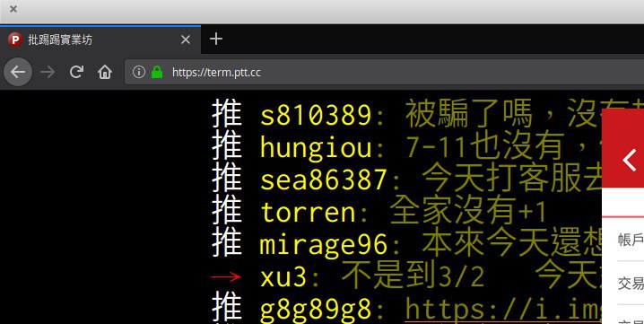Open a new tab with plus button
The width and height of the screenshot is (644, 324).
[216, 39]
